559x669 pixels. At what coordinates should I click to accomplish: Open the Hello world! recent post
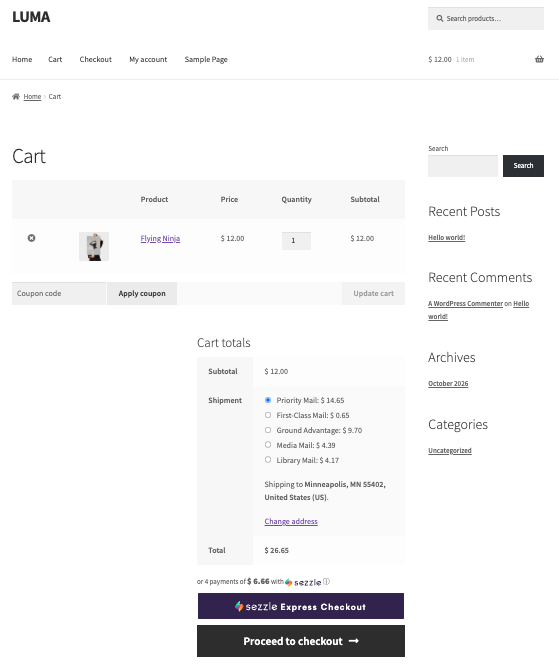(x=447, y=238)
